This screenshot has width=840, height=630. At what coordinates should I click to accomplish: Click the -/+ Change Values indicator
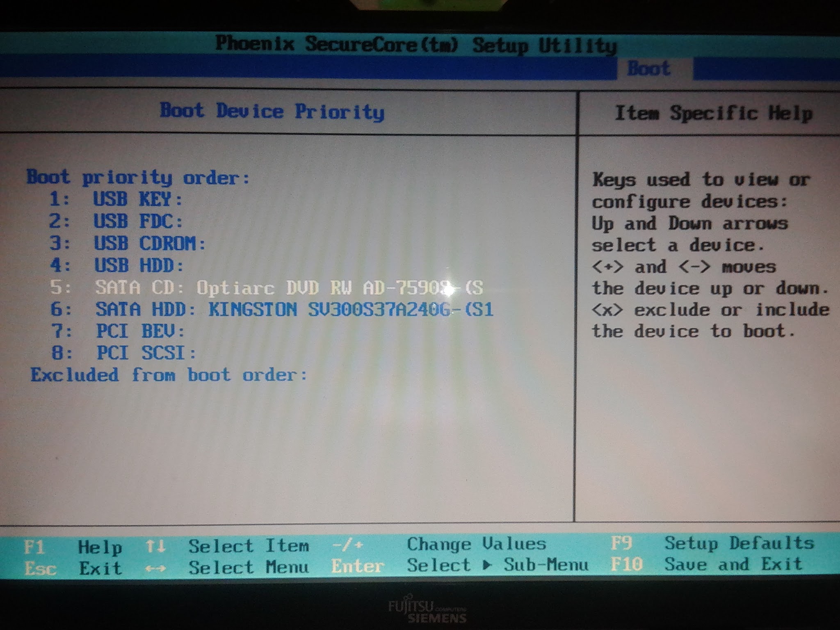point(348,545)
